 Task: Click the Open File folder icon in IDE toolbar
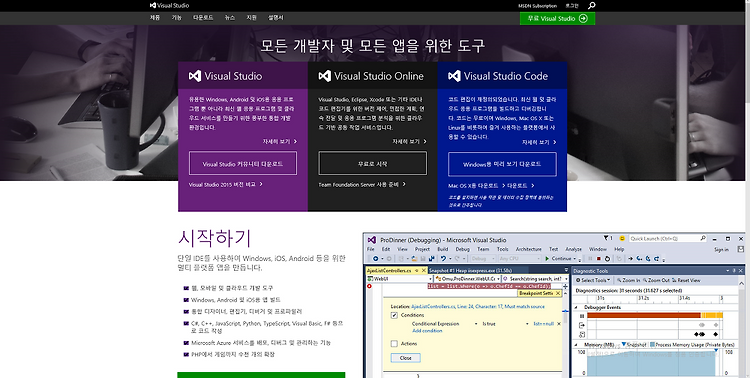pos(415,258)
